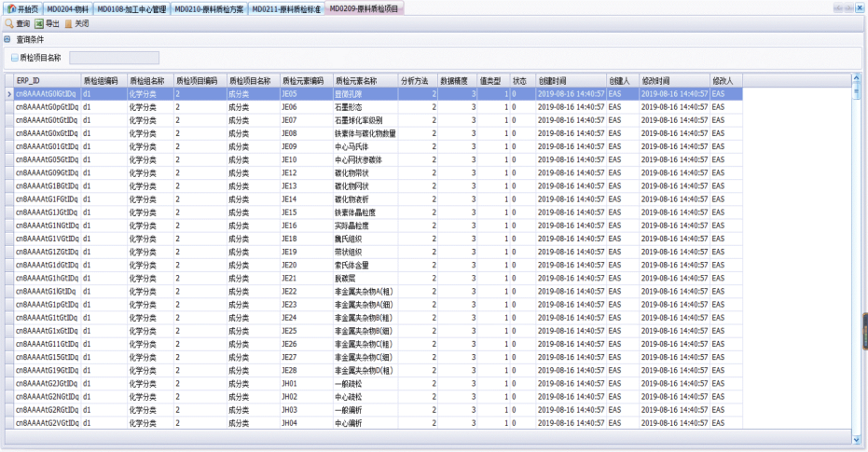
Task: Select cell 非金属夹杂物A(细)
Action: pos(365,305)
